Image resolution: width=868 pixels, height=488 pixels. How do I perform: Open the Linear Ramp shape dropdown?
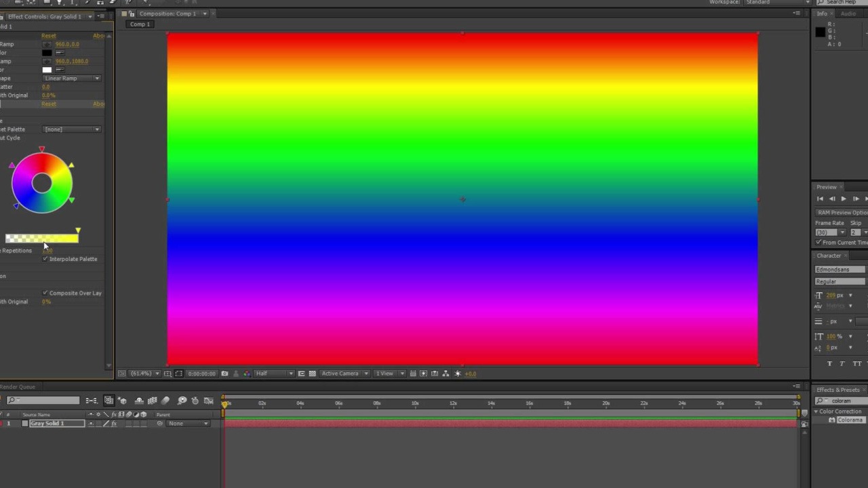coord(71,78)
